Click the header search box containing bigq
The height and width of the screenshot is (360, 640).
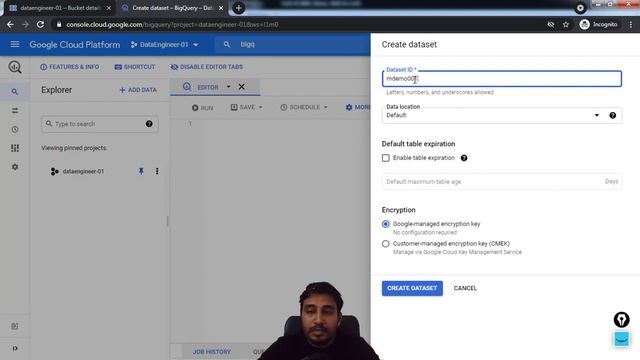coord(294,44)
